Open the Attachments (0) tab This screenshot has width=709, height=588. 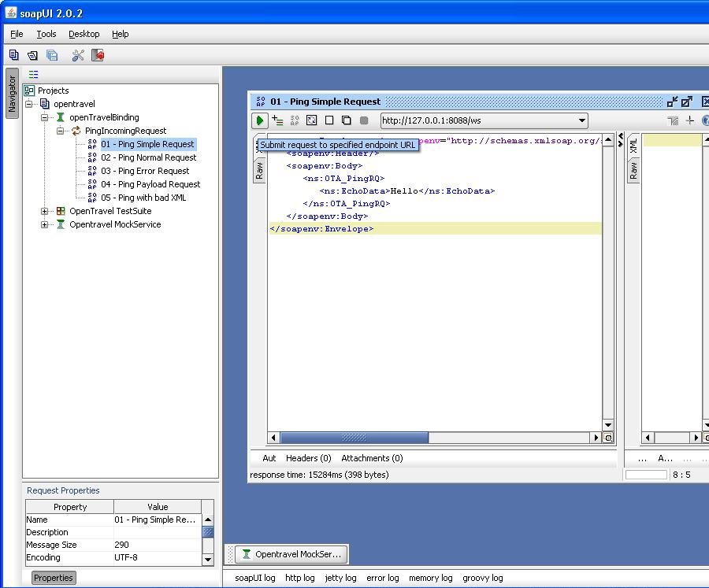pyautogui.click(x=372, y=458)
